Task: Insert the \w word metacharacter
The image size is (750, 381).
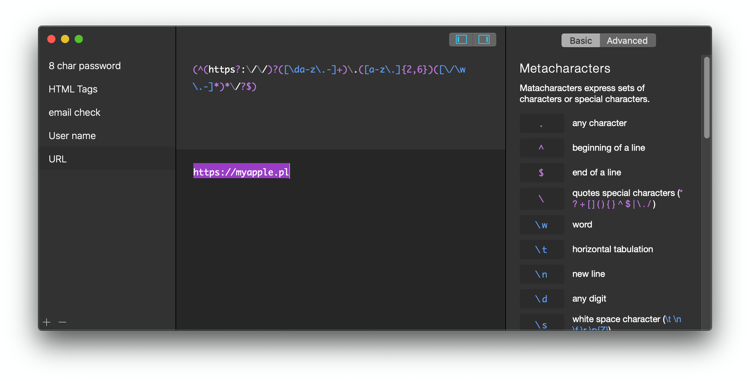Action: [x=541, y=225]
